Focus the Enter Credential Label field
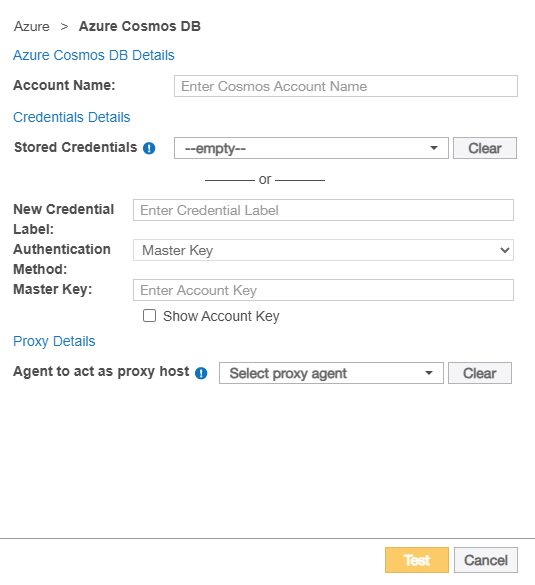Screen dimensions: 535x585 (323, 210)
